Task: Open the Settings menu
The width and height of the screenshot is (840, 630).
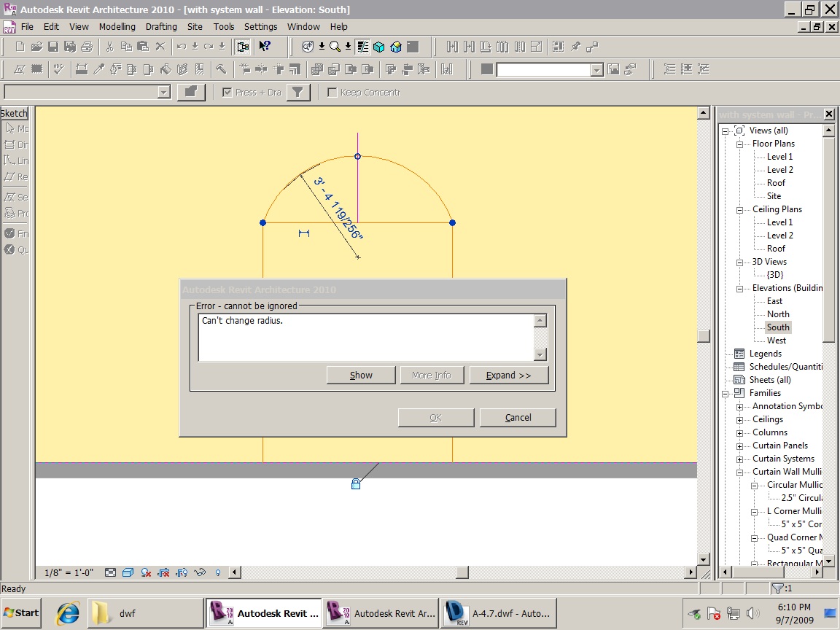Action: point(260,27)
